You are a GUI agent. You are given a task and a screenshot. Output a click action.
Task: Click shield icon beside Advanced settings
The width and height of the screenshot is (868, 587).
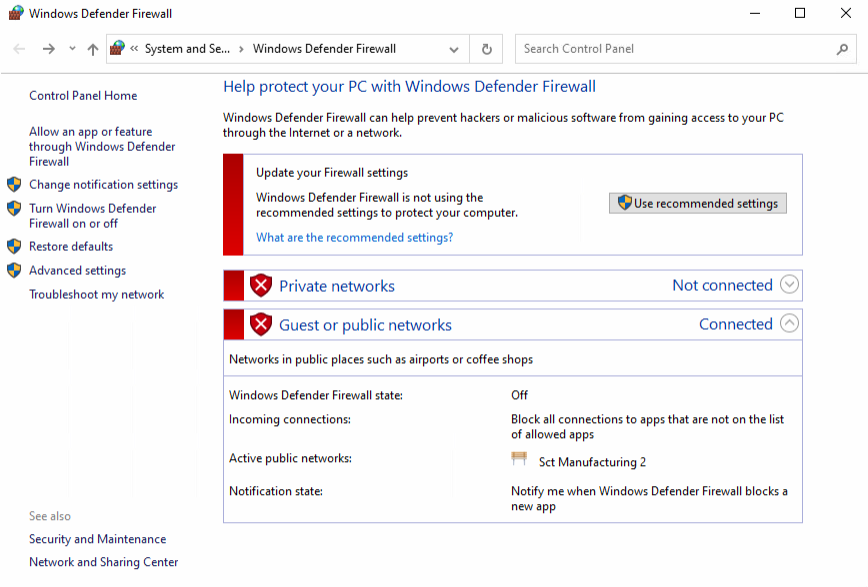(x=14, y=270)
